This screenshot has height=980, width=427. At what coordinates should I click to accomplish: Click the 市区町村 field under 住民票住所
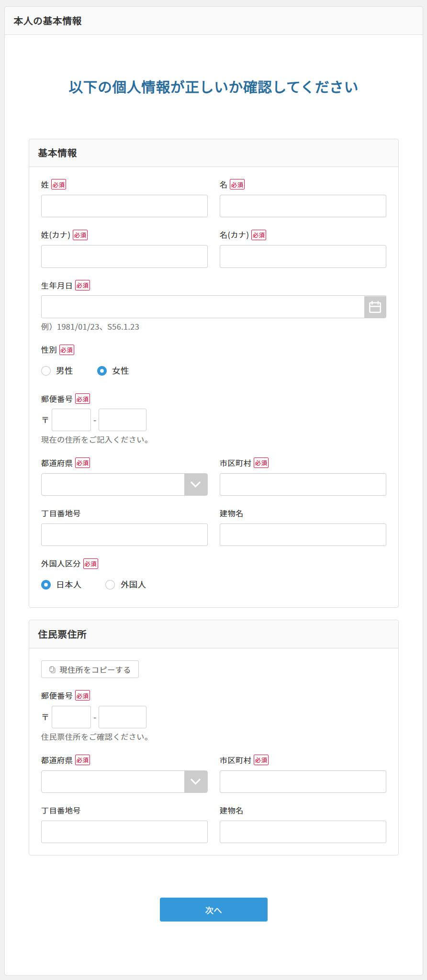(x=303, y=781)
